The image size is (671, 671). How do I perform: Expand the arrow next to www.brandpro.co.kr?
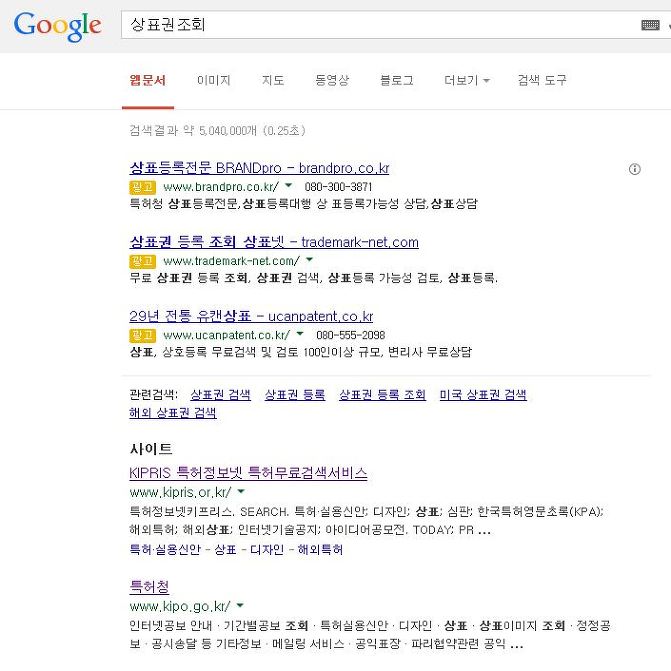click(x=288, y=185)
